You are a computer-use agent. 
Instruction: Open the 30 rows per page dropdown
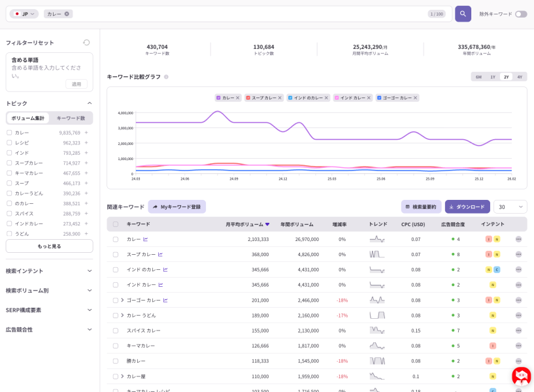[x=510, y=206]
